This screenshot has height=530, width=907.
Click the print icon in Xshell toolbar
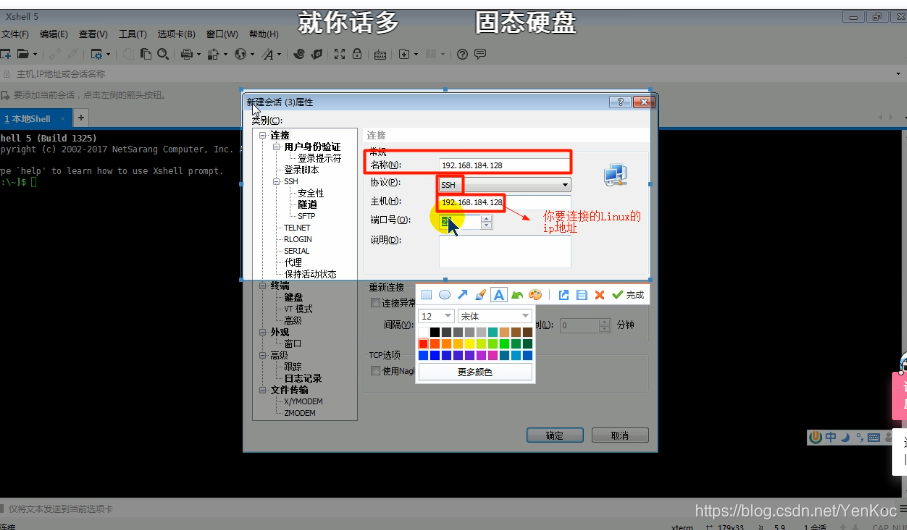click(x=186, y=54)
